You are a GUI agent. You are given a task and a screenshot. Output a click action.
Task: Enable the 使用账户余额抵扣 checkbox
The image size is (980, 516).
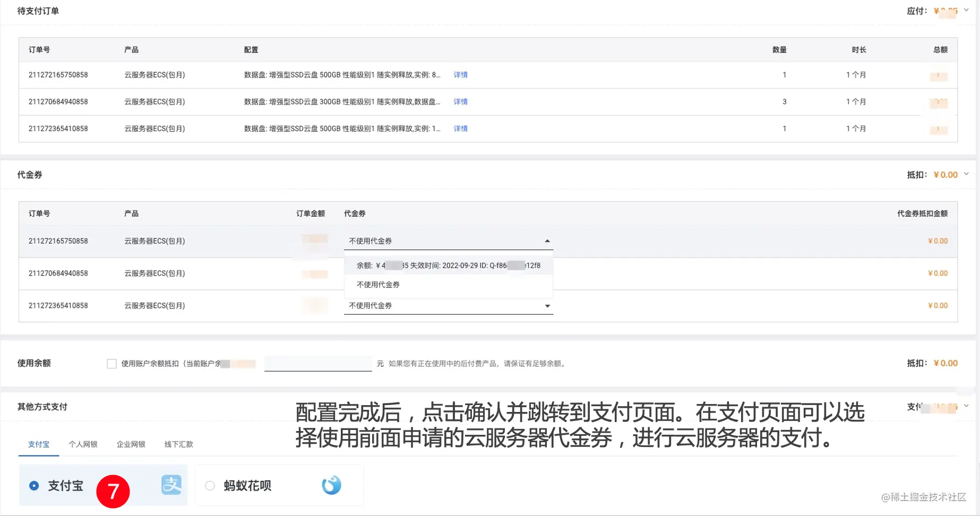(111, 364)
